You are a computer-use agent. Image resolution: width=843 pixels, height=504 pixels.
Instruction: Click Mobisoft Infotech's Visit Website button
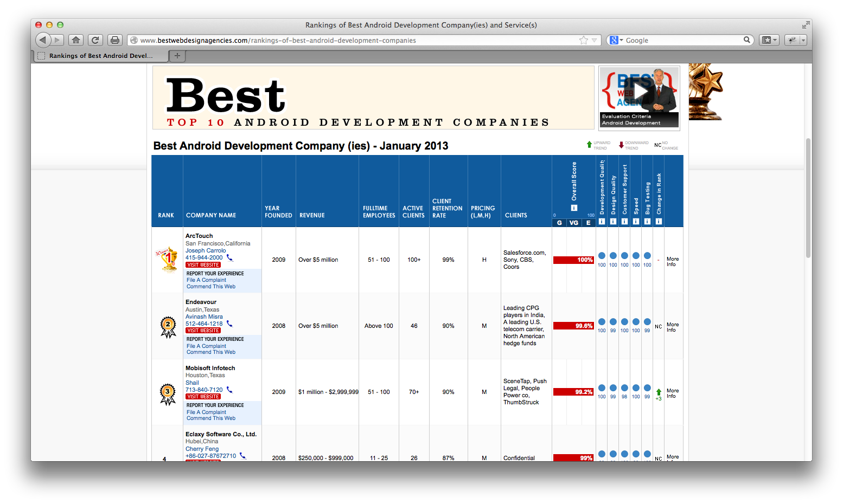pyautogui.click(x=203, y=397)
